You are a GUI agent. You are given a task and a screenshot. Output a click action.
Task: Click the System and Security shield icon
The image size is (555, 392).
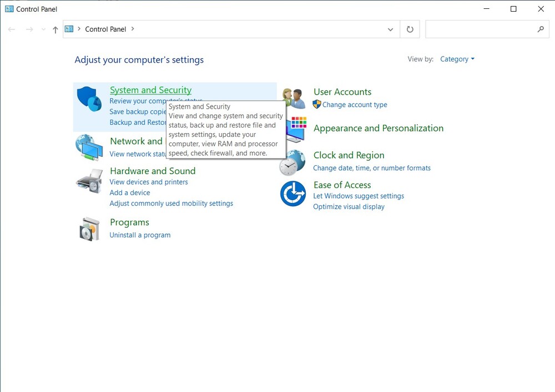(x=89, y=99)
